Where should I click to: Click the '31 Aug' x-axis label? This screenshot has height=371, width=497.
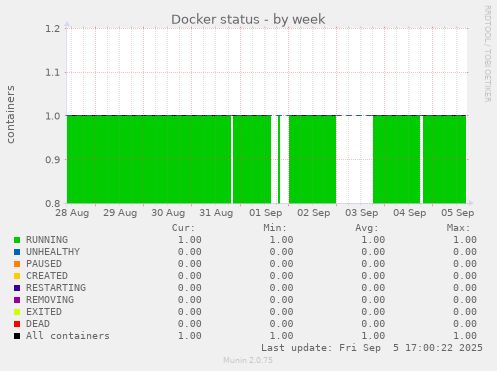pos(216,213)
